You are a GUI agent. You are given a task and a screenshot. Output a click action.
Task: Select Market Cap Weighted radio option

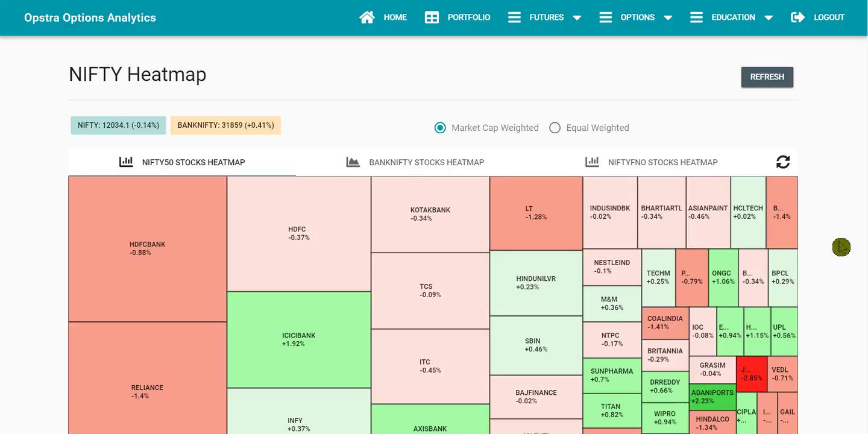(x=440, y=128)
